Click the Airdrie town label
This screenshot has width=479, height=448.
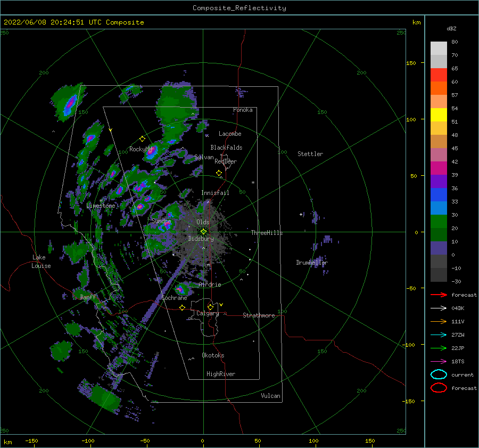pos(210,284)
